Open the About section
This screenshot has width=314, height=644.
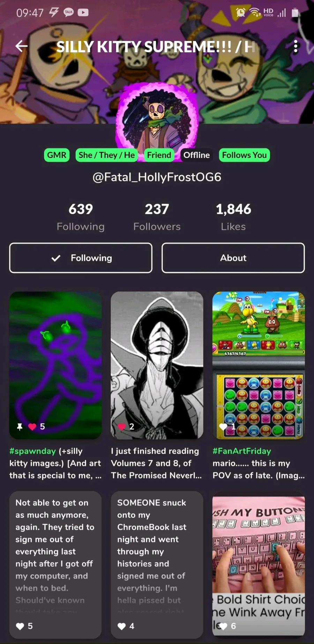coord(233,258)
